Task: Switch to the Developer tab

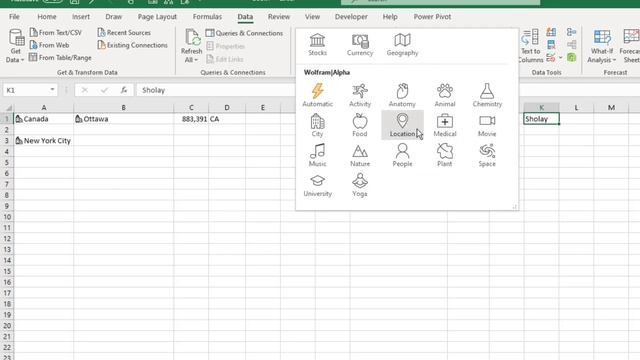Action: pos(351,17)
